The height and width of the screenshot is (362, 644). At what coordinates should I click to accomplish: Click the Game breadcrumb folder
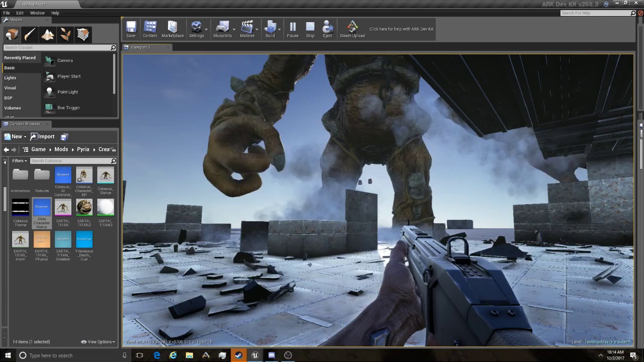[x=38, y=149]
